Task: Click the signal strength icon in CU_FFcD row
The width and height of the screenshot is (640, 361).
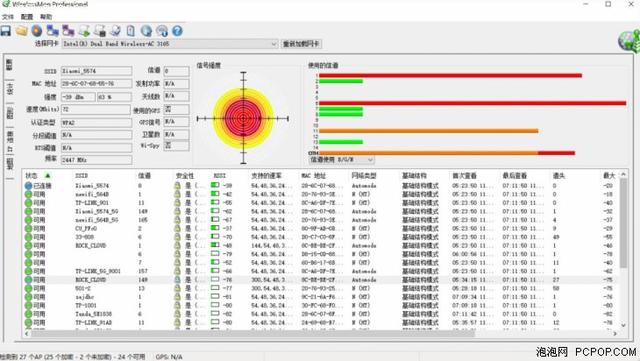Action: pyautogui.click(x=215, y=228)
